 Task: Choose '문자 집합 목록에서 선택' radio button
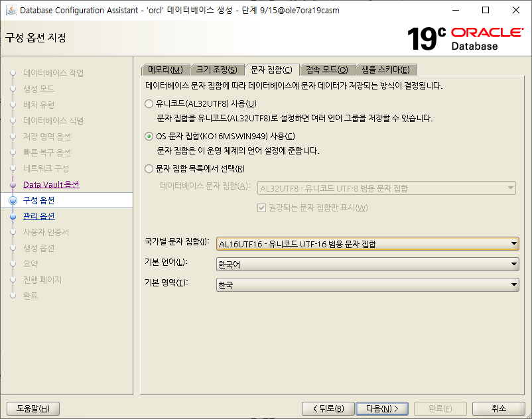[149, 169]
